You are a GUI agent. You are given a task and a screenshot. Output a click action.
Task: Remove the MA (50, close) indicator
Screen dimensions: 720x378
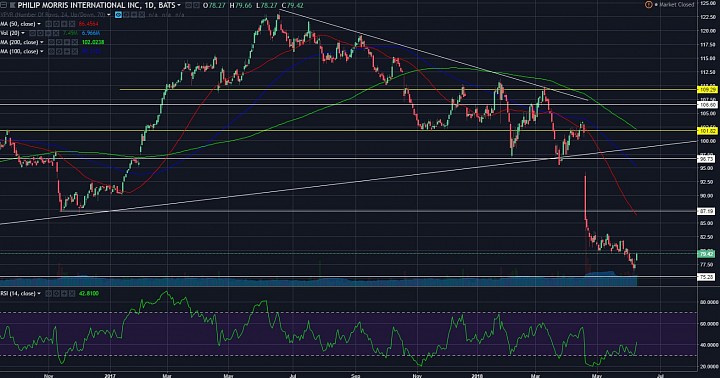point(72,24)
